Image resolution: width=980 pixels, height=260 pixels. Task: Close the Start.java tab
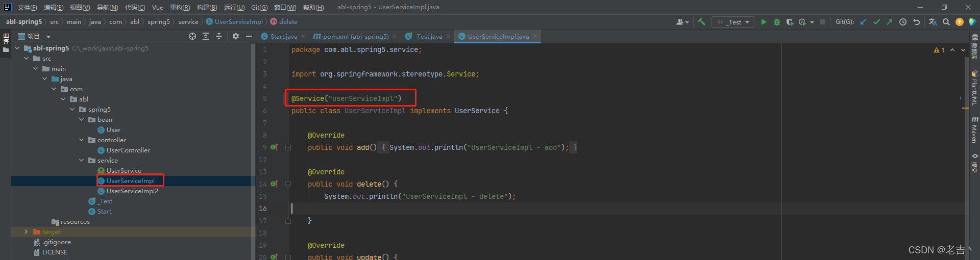[x=303, y=36]
